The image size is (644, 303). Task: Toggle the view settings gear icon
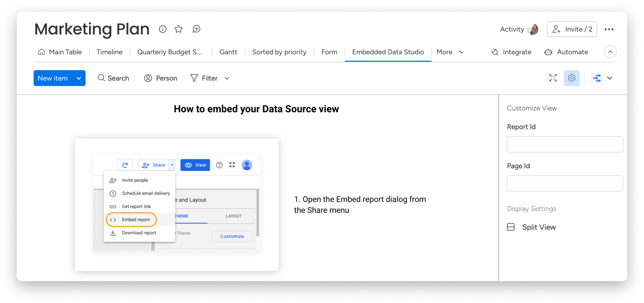click(x=571, y=78)
